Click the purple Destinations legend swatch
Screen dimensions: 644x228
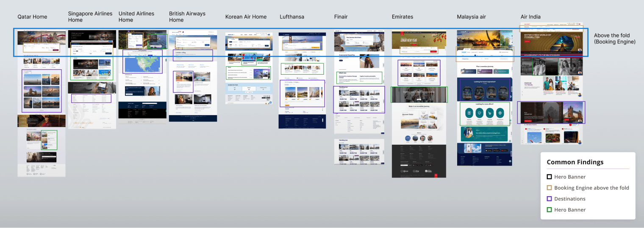(549, 199)
